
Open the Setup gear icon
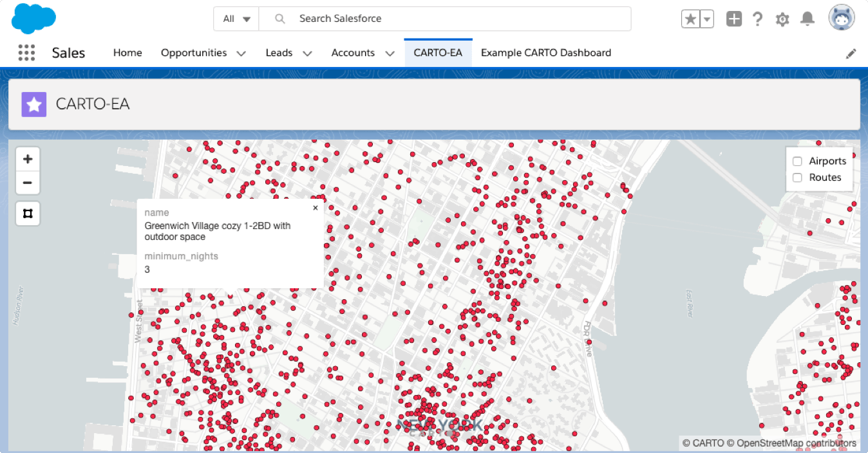click(x=782, y=19)
